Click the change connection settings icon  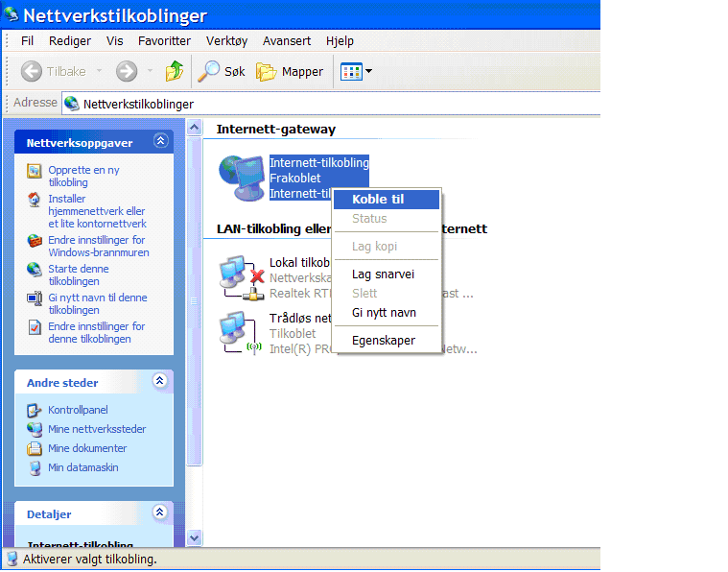tap(35, 327)
